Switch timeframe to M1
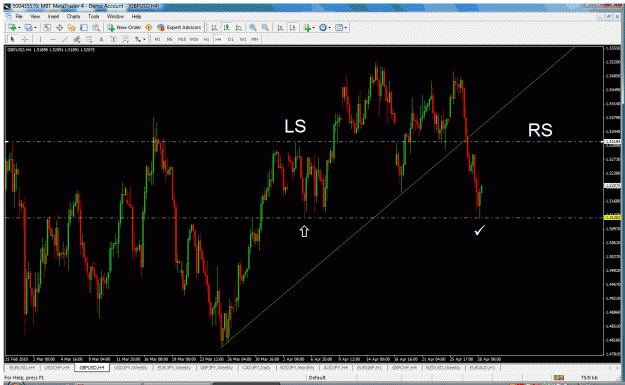The image size is (625, 385). (x=157, y=39)
